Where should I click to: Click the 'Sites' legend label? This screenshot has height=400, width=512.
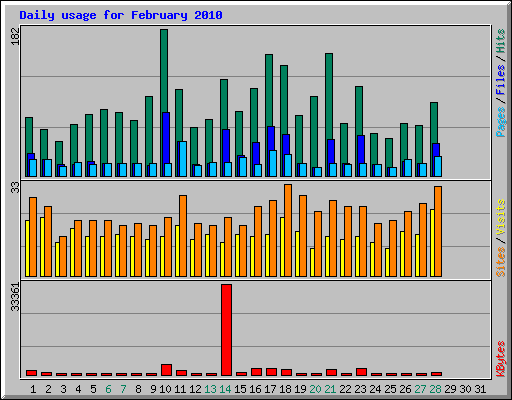(500, 262)
